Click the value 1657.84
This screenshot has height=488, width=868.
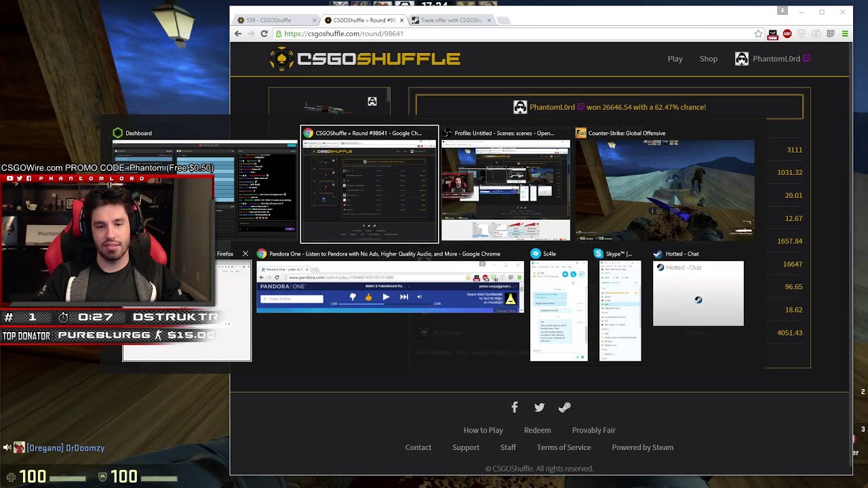point(790,241)
